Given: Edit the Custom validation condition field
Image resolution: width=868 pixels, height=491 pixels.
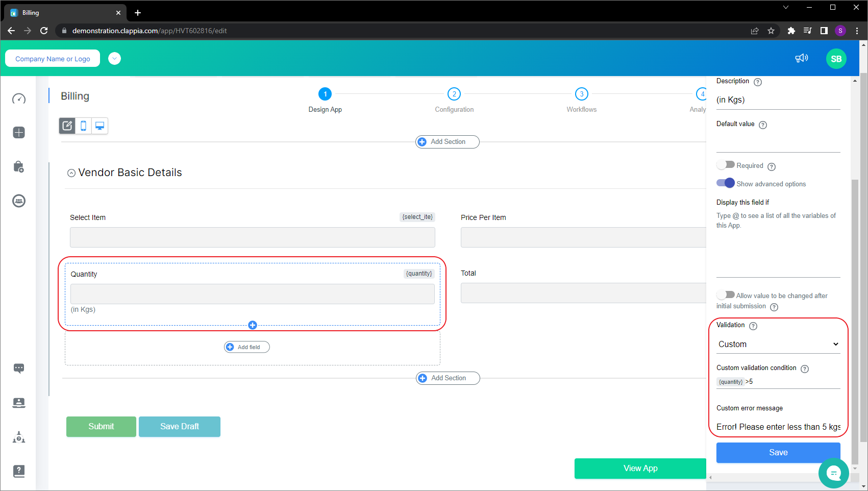Looking at the screenshot, I should tap(778, 382).
